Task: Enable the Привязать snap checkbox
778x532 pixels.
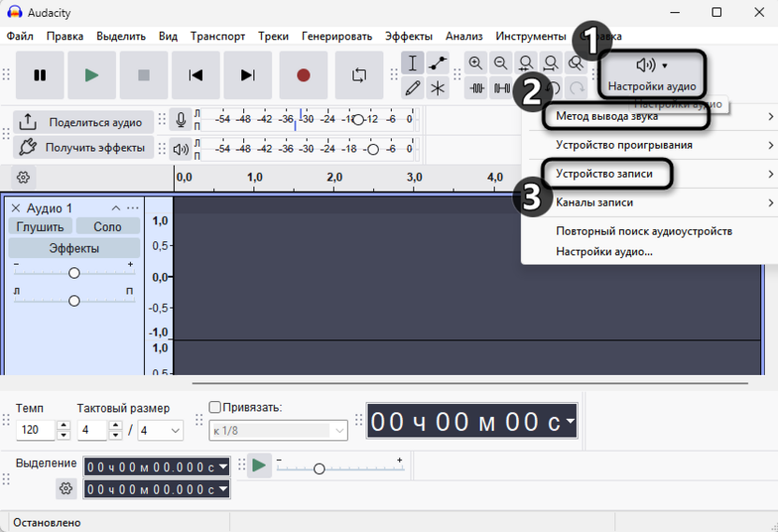Action: (215, 408)
